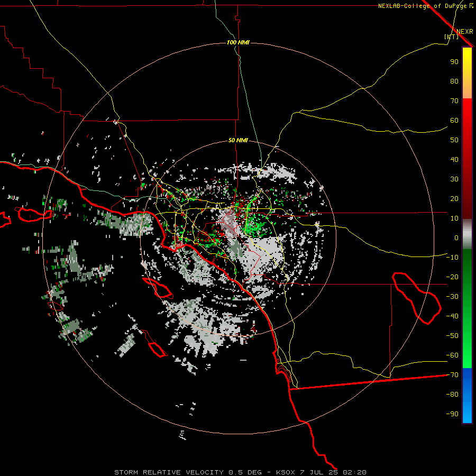Image resolution: width=476 pixels, height=476 pixels.
Task: Click "STORM RELATIVE VELOCITY 0.5 DEG" caption
Action: point(188,472)
